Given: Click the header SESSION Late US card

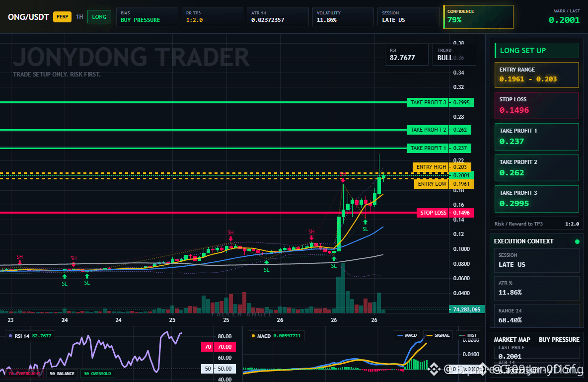Looking at the screenshot, I should [x=408, y=17].
